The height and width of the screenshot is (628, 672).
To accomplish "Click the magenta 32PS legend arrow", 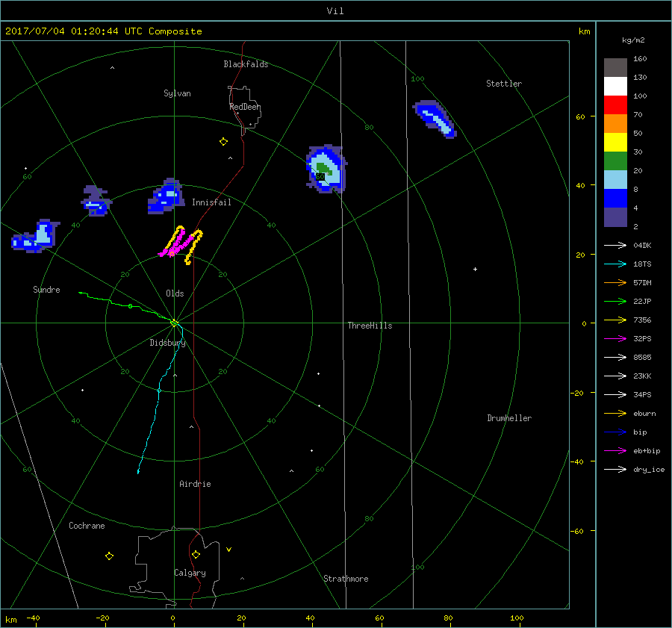I will coord(615,339).
